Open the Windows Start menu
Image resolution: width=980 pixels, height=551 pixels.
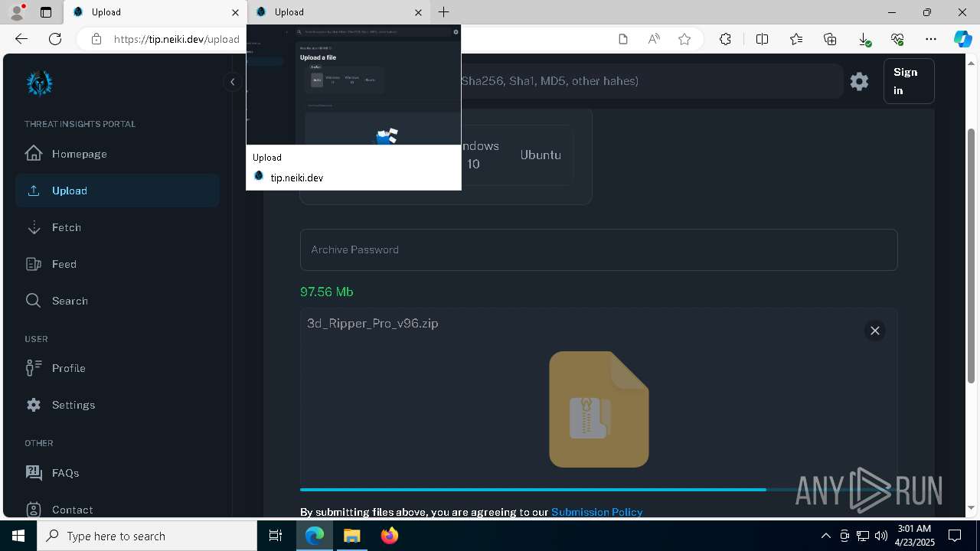point(18,536)
